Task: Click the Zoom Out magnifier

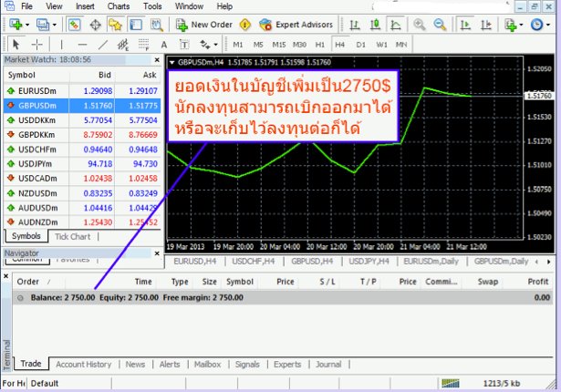Action: click(440, 25)
